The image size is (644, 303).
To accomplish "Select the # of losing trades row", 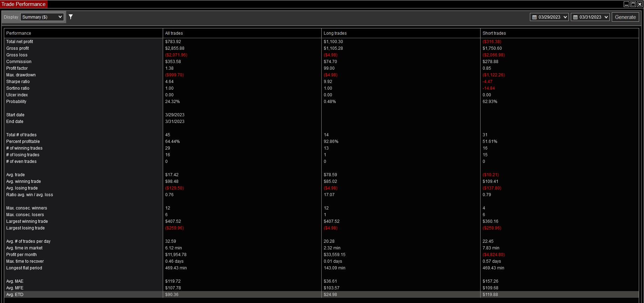I will click(321, 155).
